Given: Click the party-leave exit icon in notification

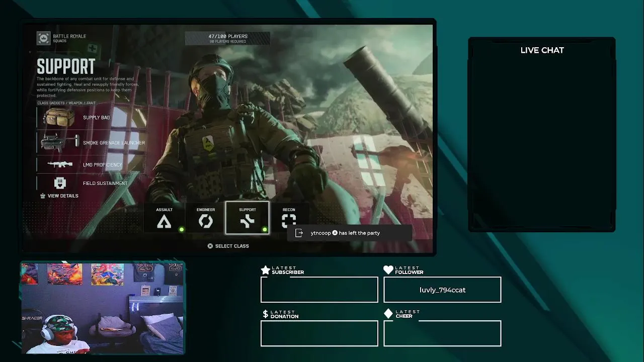Looking at the screenshot, I should 299,233.
